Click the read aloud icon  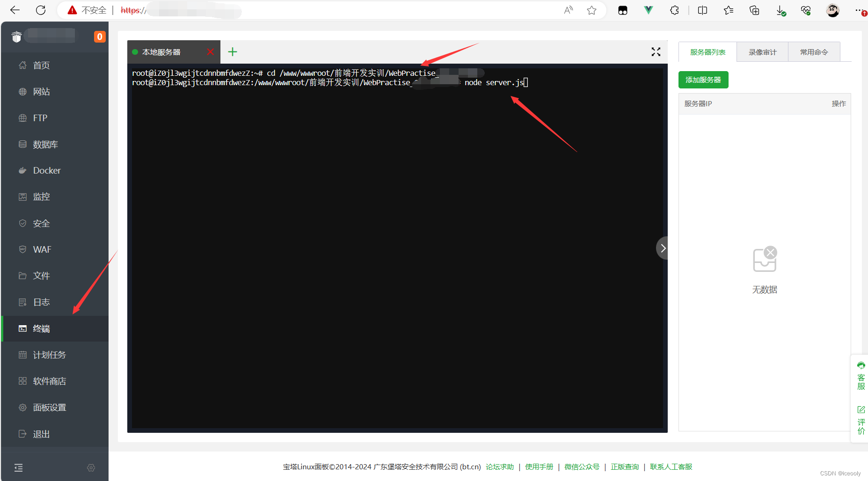(x=569, y=10)
